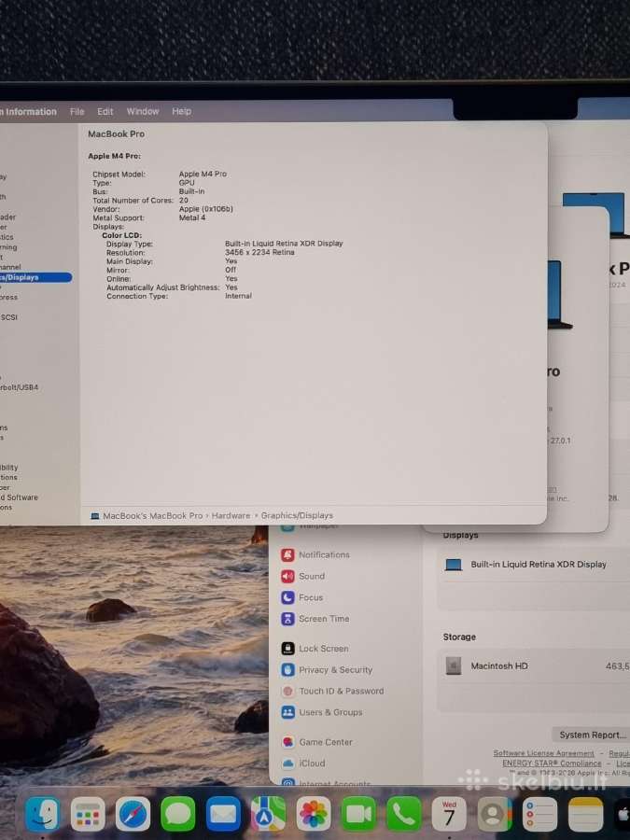Click the Notifications icon in System Settings sidebar
This screenshot has height=840, width=630.
(287, 555)
